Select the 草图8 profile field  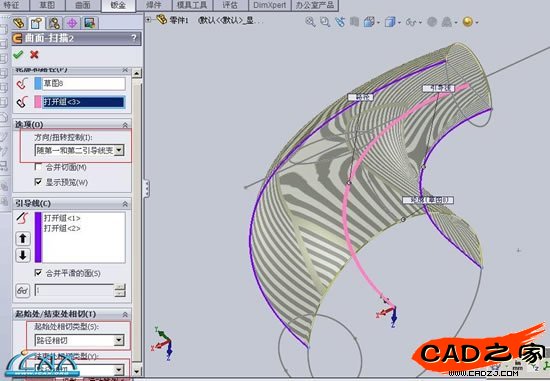83,83
